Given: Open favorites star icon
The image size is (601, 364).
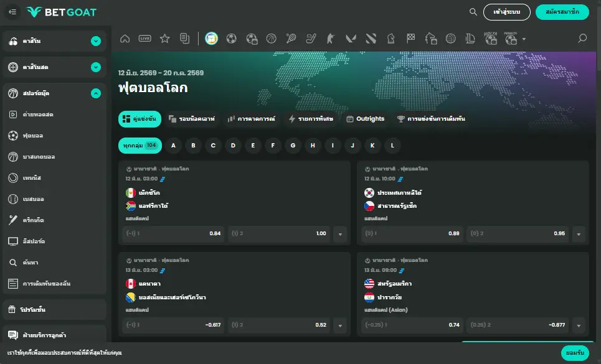Looking at the screenshot, I should click(165, 39).
